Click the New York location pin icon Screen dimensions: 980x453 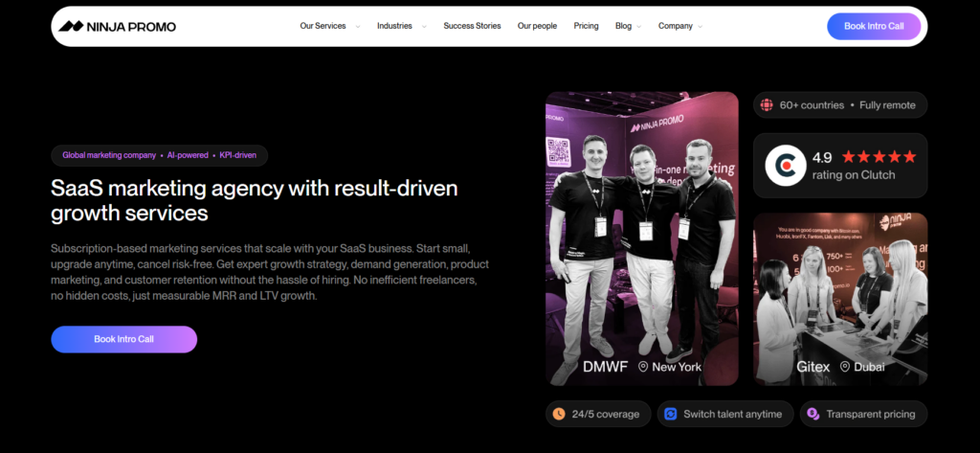coord(642,367)
